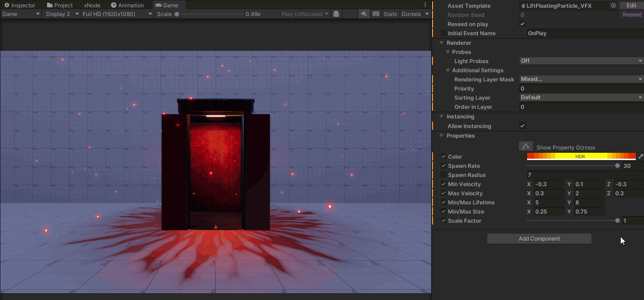Image resolution: width=644 pixels, height=300 pixels.
Task: Collapse the Properties section
Action: click(442, 136)
